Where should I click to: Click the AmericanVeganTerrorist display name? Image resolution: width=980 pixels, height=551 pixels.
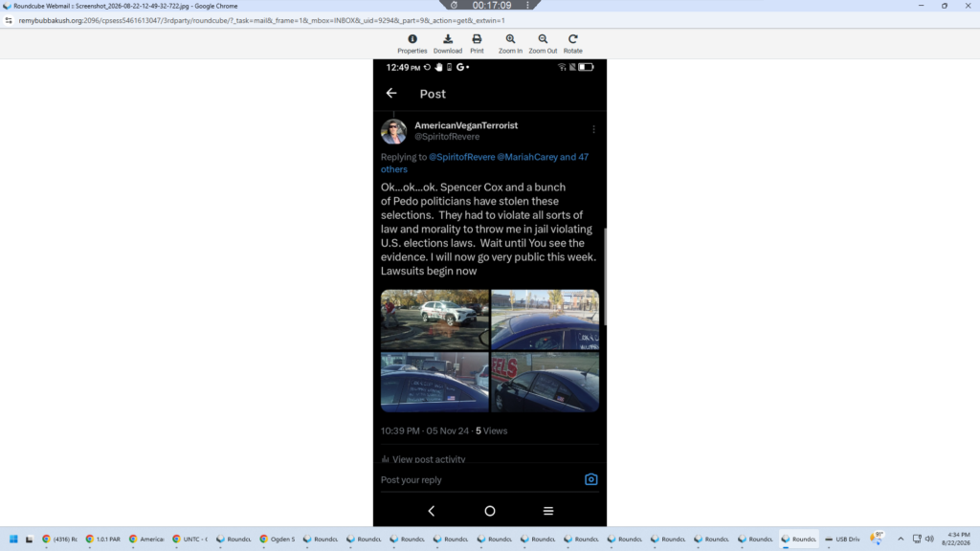click(466, 125)
